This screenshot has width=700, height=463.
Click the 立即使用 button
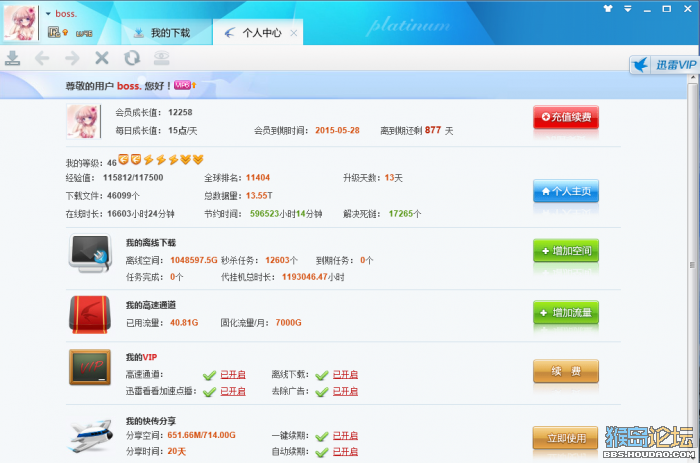pos(566,438)
